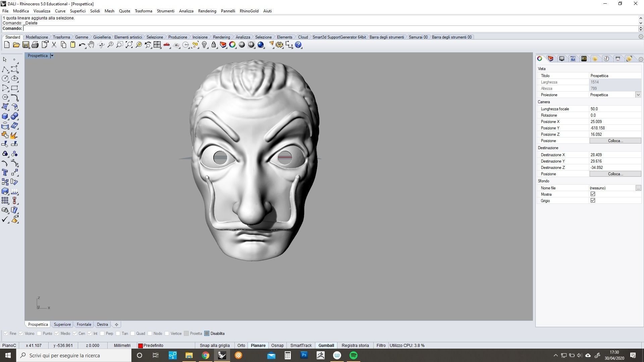Toggle the Fine osnap checkbox
The width and height of the screenshot is (644, 362).
click(x=6, y=334)
